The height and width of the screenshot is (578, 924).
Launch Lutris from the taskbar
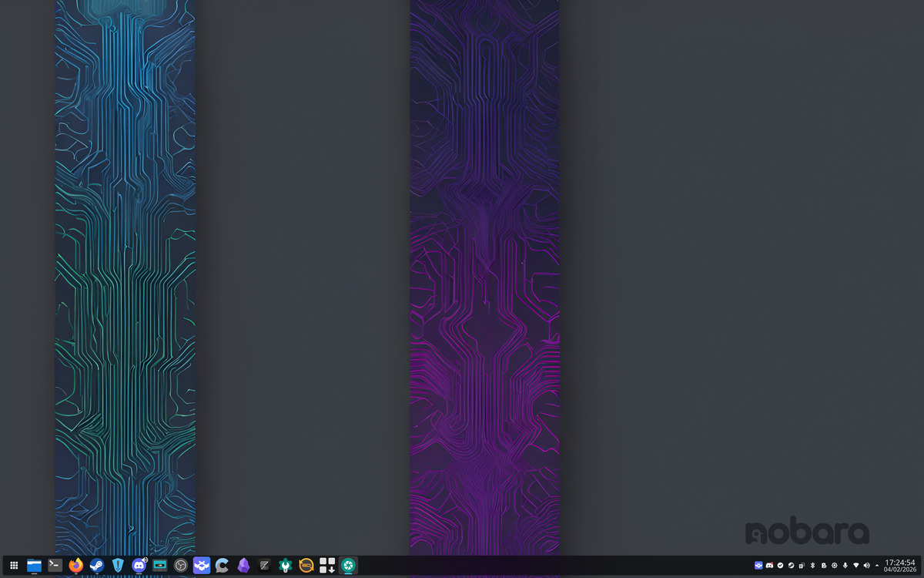pos(305,565)
